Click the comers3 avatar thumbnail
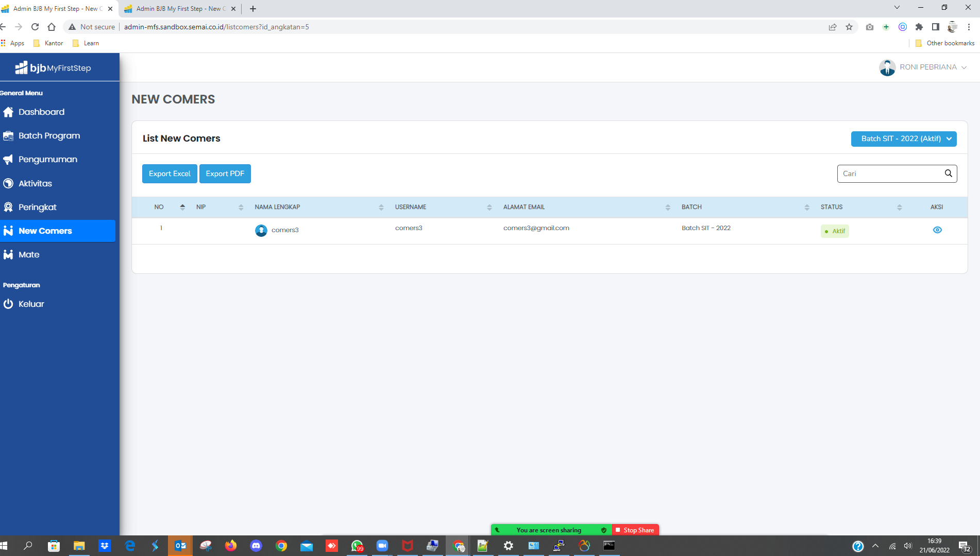980x556 pixels. point(261,230)
